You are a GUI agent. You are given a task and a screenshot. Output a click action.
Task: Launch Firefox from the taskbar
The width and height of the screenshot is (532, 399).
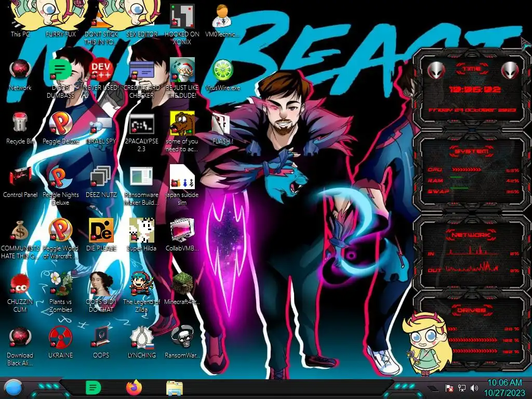134,388
